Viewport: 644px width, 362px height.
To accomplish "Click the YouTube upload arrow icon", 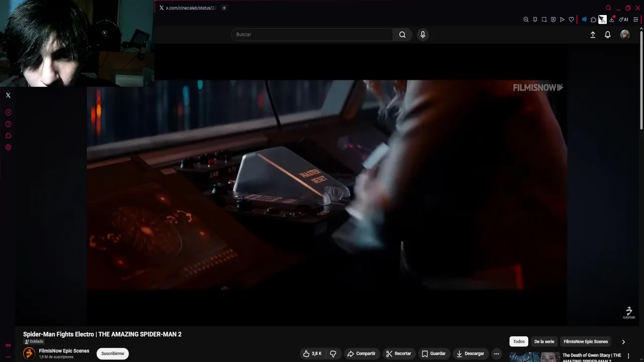I will [593, 35].
